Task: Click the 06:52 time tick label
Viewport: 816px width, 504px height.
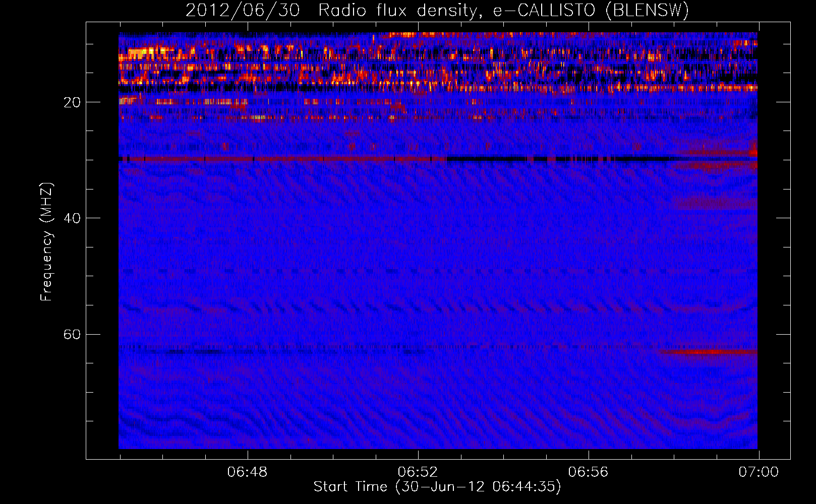Action: (x=418, y=472)
